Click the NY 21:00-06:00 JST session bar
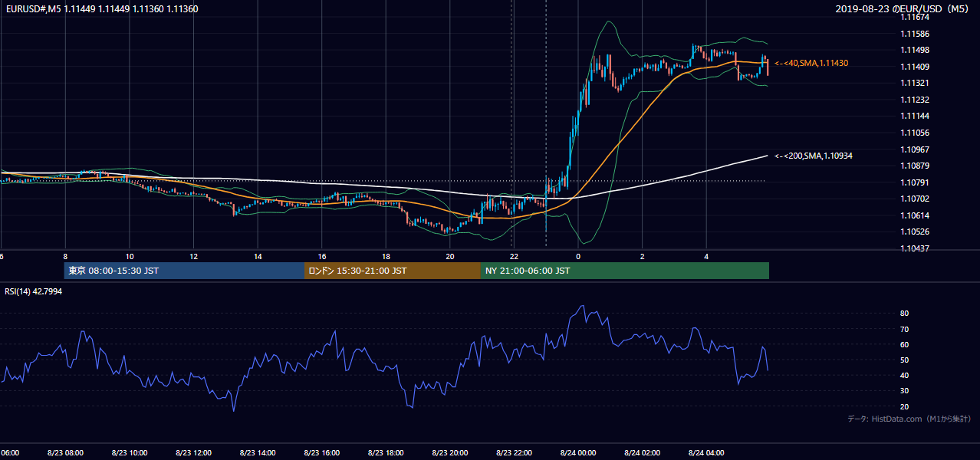 click(625, 271)
